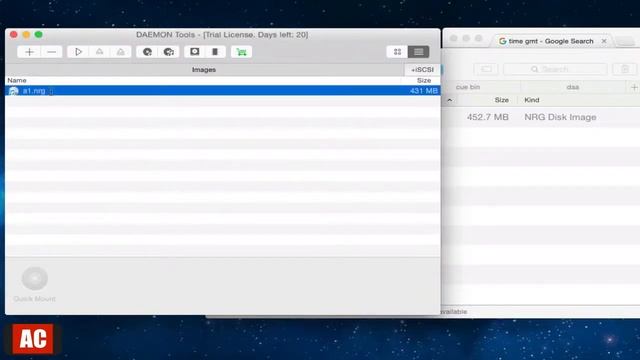Close the 'time gmt - Google Search' tab
Screen dimensions: 640x360
pyautogui.click(x=604, y=41)
